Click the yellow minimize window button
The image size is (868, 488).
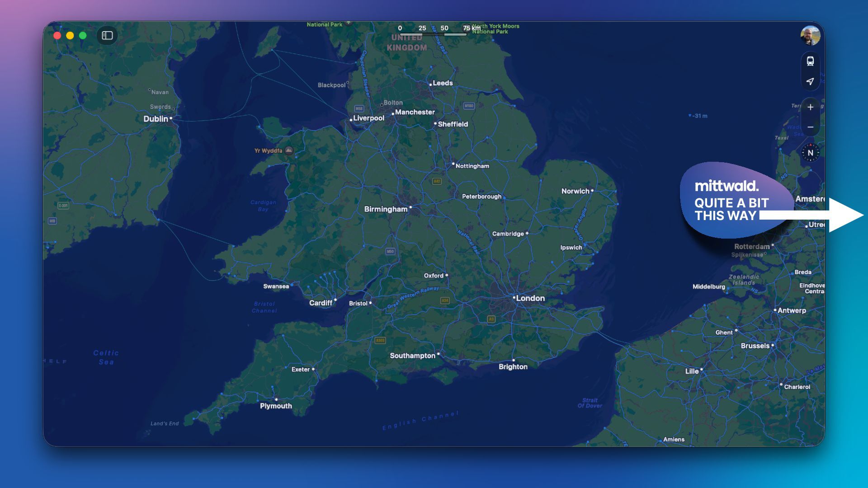tap(70, 35)
